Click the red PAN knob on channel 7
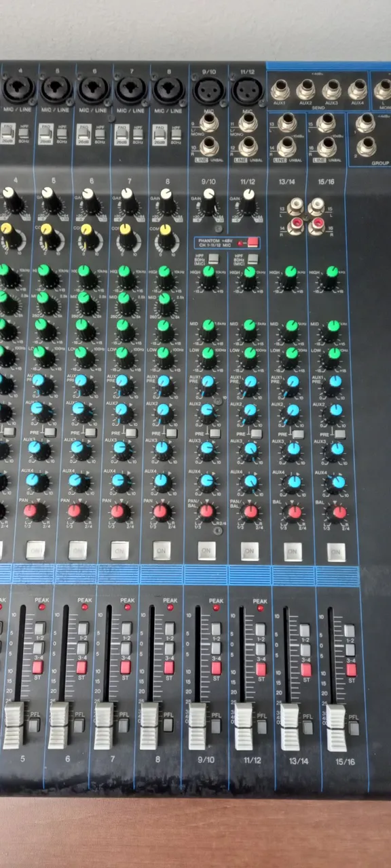Image resolution: width=391 pixels, height=868 pixels. click(118, 511)
